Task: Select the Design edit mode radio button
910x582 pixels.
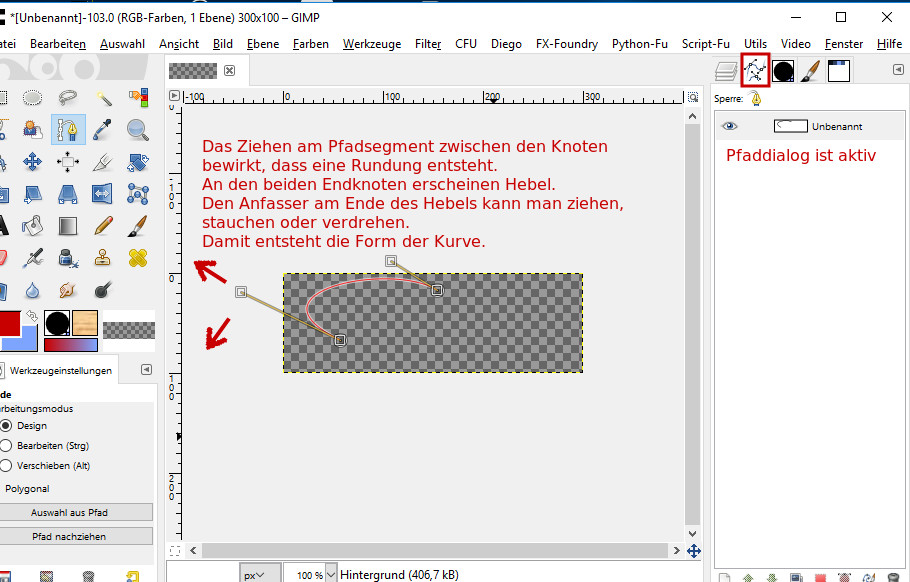Action: 6,425
